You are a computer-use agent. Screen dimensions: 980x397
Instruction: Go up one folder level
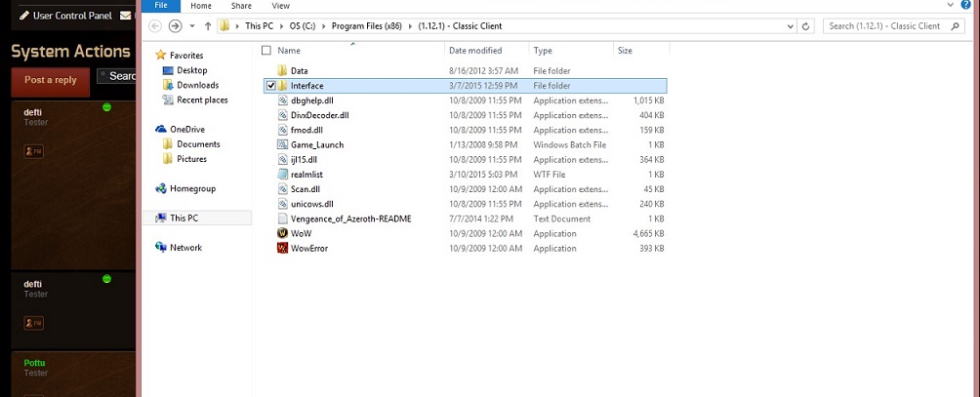point(208,26)
